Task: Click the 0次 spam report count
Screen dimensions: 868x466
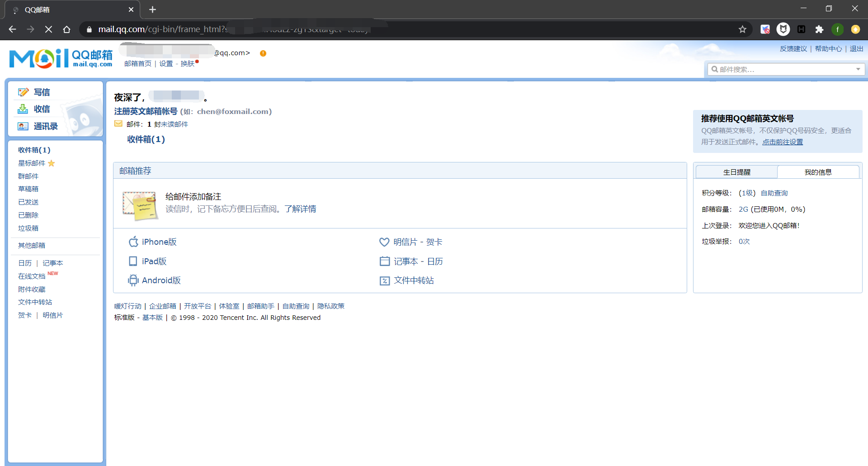Action: (x=744, y=242)
